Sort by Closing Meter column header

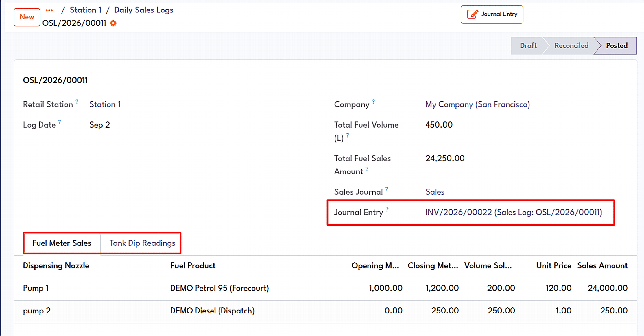[x=433, y=266]
